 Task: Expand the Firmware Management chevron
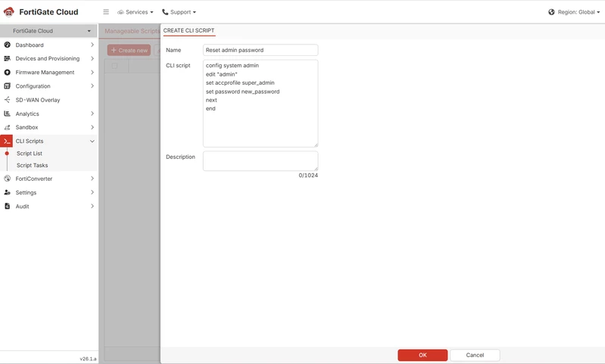[x=92, y=72]
